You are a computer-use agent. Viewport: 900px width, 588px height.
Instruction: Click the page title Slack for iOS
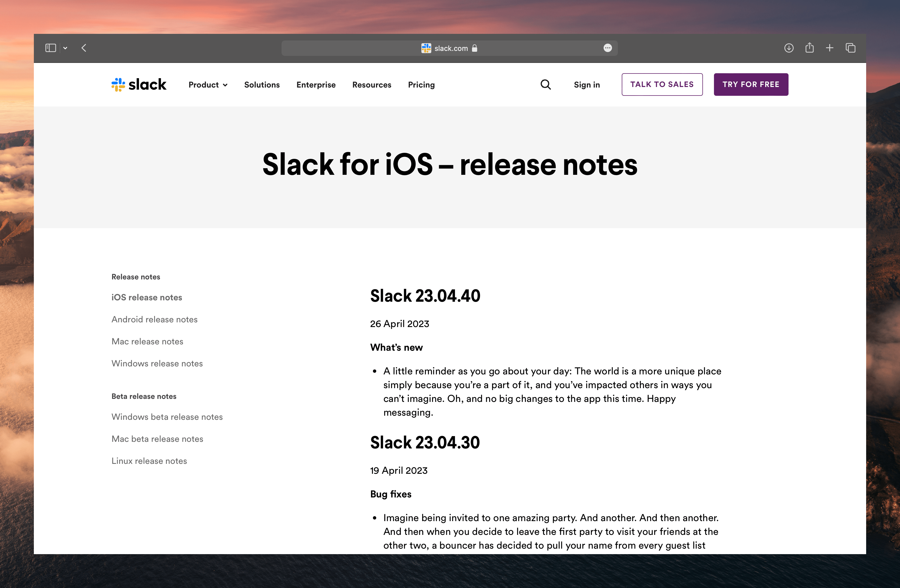[450, 165]
